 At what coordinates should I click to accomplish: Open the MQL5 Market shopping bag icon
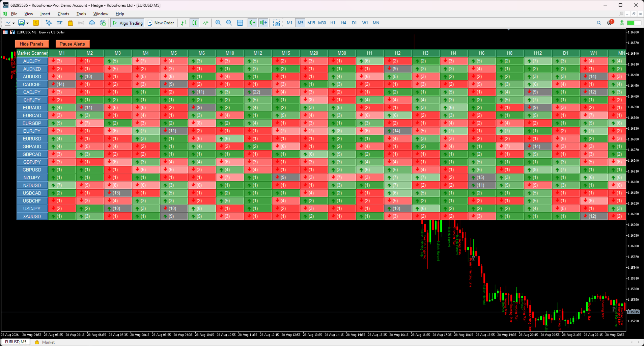(x=70, y=23)
